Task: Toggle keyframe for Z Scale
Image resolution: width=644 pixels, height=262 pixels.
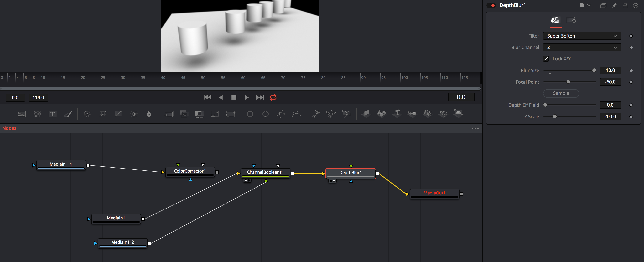Action: tap(631, 117)
